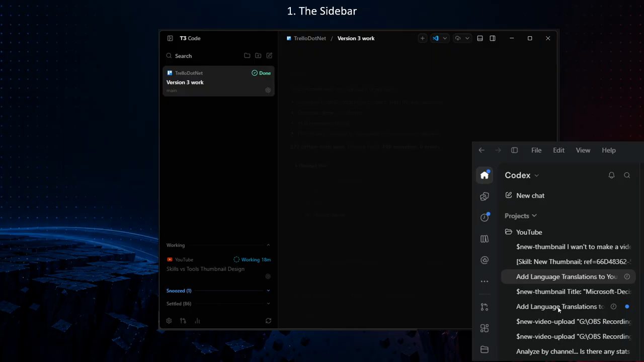Screen dimensions: 644x362
Task: Open Codex notifications bell
Action: [611, 175]
